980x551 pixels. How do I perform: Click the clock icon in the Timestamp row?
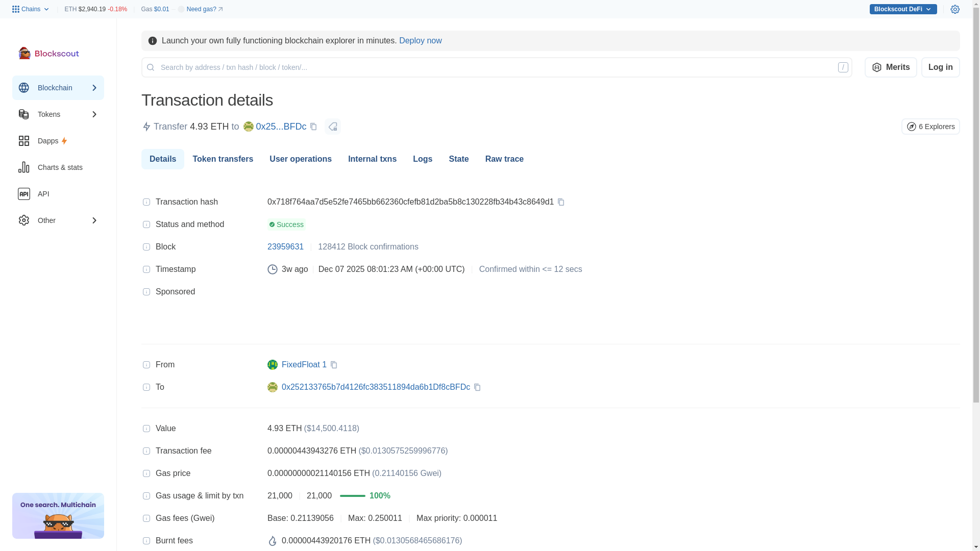pyautogui.click(x=273, y=269)
